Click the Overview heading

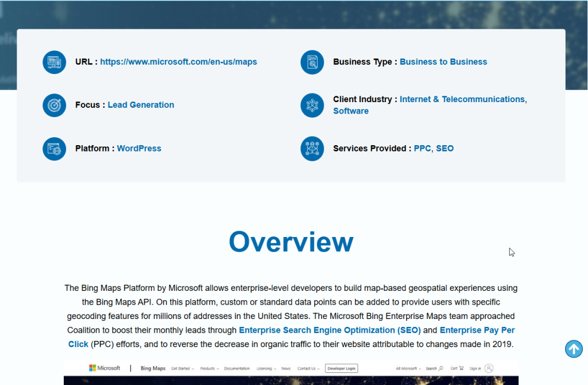[x=291, y=242]
